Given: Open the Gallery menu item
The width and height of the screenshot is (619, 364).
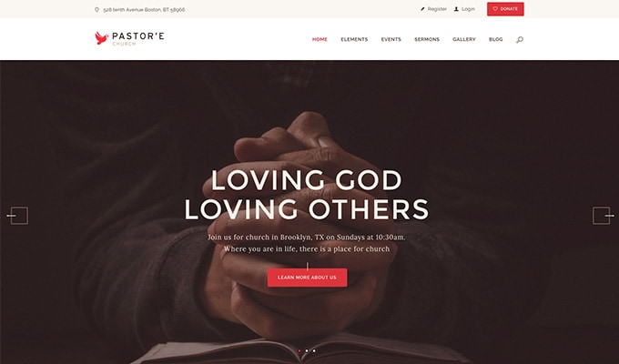Looking at the screenshot, I should 464,39.
